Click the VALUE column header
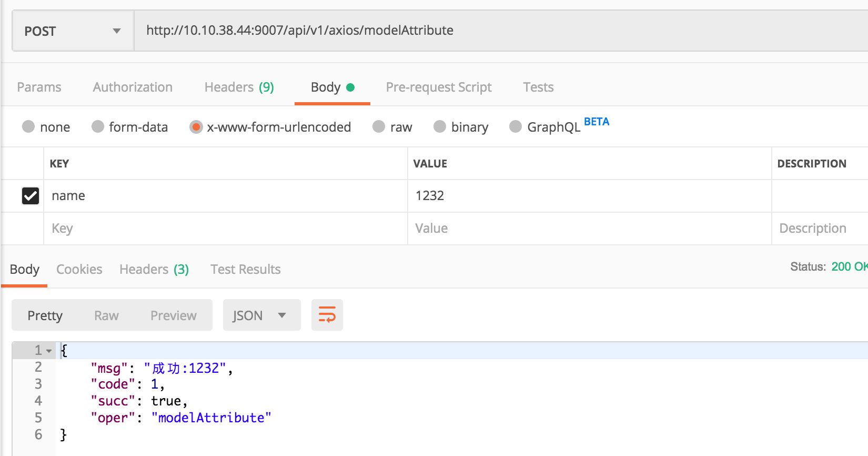 point(430,164)
